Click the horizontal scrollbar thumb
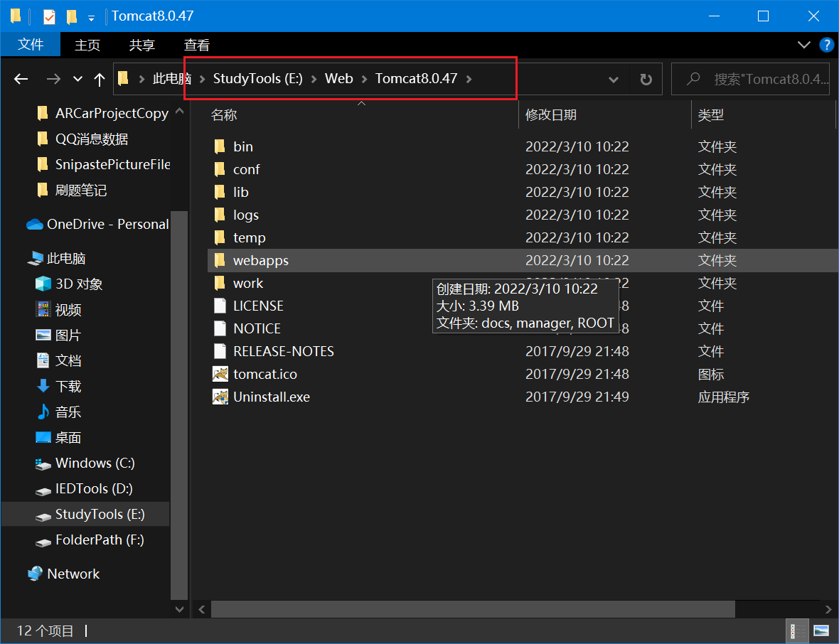This screenshot has width=839, height=644. 473,609
